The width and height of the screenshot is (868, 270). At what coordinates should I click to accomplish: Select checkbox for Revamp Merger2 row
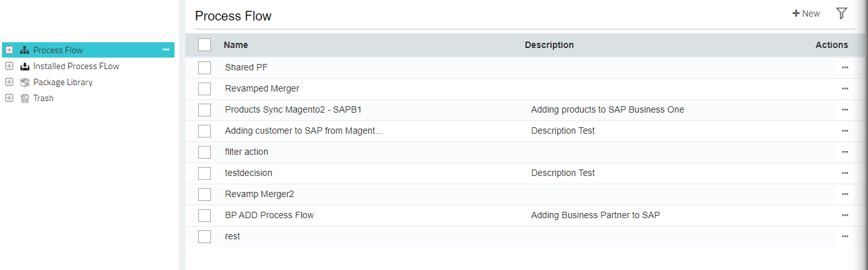pyautogui.click(x=205, y=194)
